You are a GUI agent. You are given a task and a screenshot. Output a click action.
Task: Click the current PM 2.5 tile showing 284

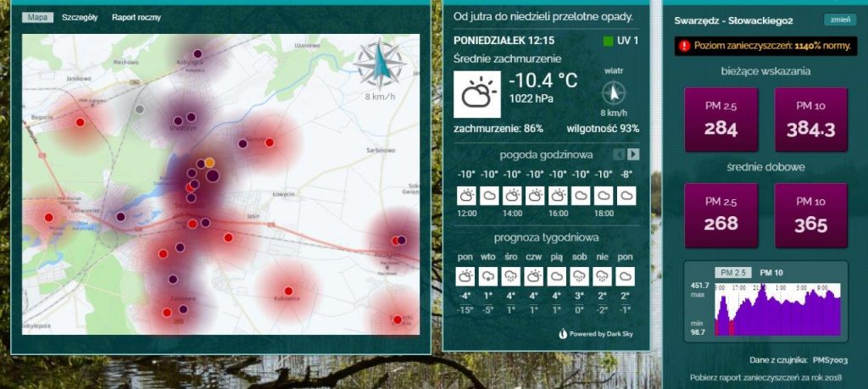coord(721,119)
